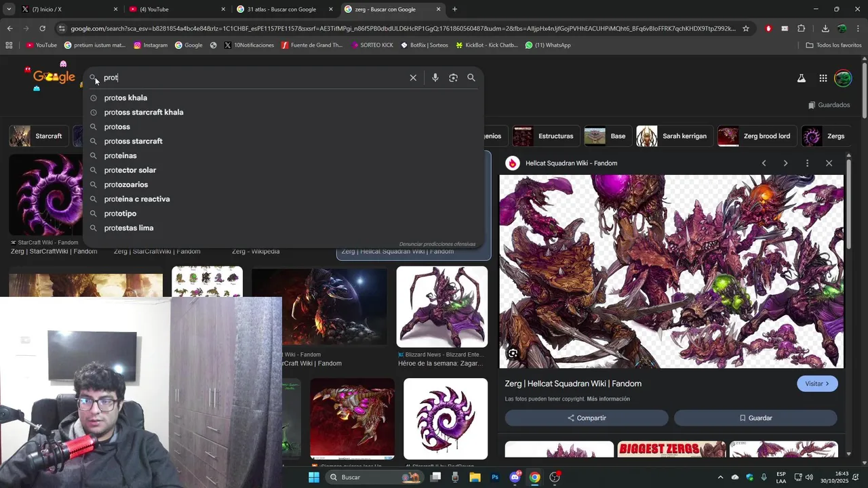The width and height of the screenshot is (868, 488).
Task: Open Chrome extensions puzzle icon
Action: (x=801, y=28)
